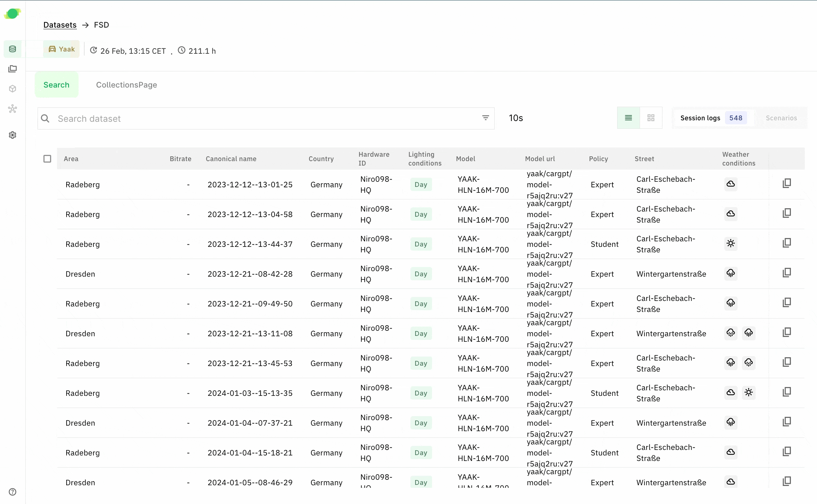Switch to grid view layout
This screenshot has height=504, width=817.
651,118
